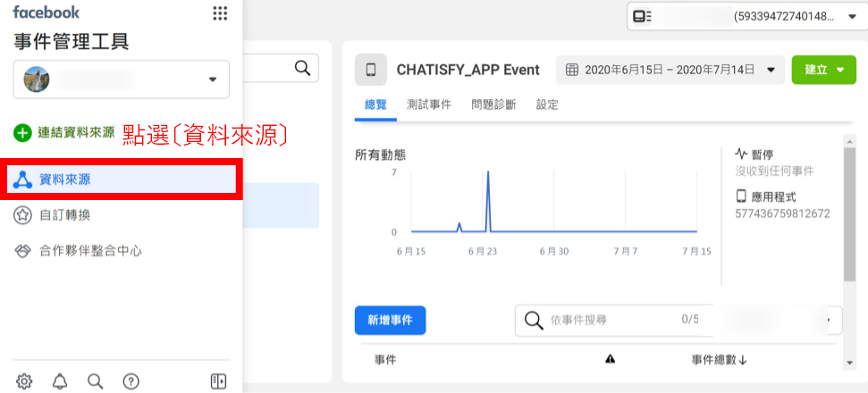Click the green plus icon for 連結資料來源
This screenshot has width=868, height=393.
click(22, 133)
